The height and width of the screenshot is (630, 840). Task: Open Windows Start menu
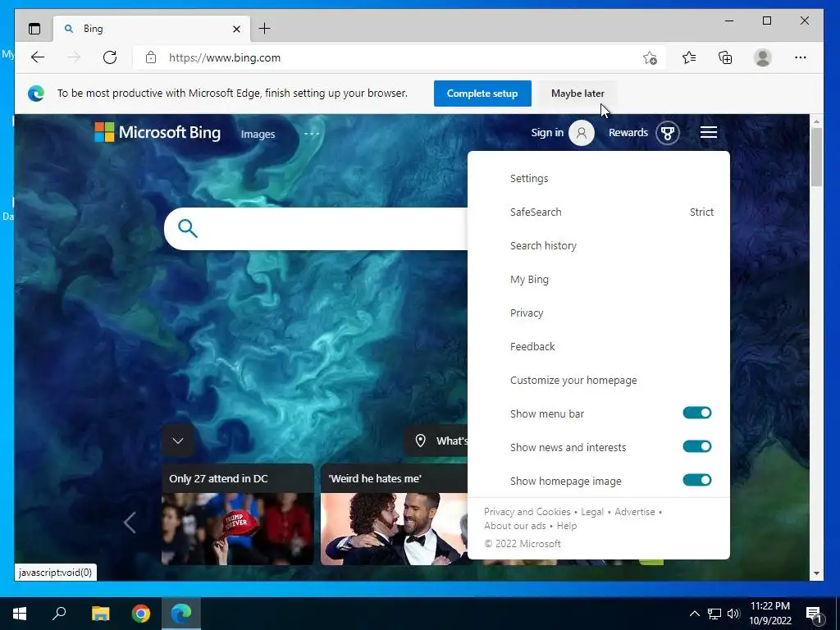point(20,614)
